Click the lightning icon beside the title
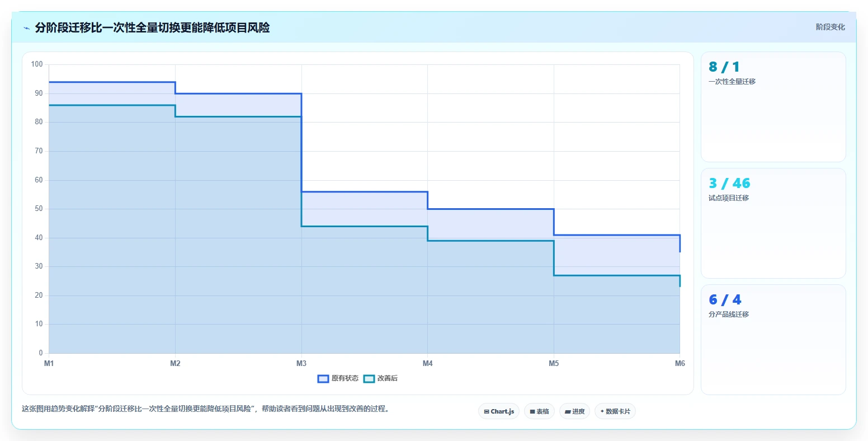This screenshot has width=868, height=441. (26, 28)
